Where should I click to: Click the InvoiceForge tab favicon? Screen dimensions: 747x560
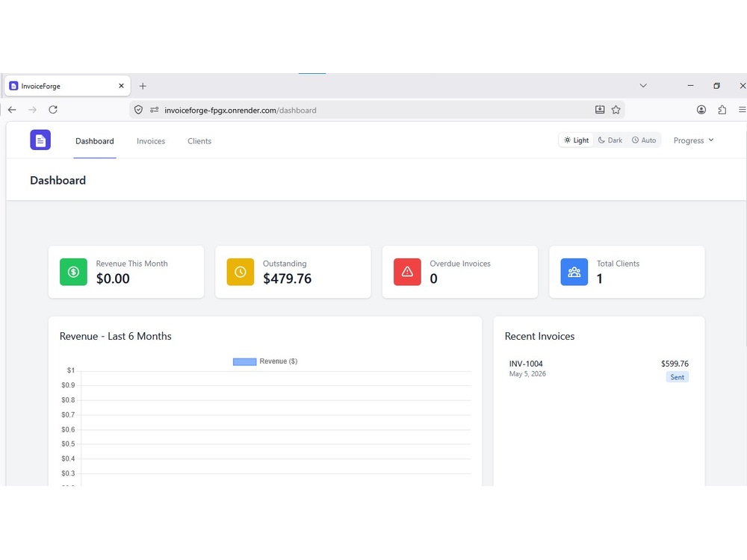pyautogui.click(x=13, y=86)
